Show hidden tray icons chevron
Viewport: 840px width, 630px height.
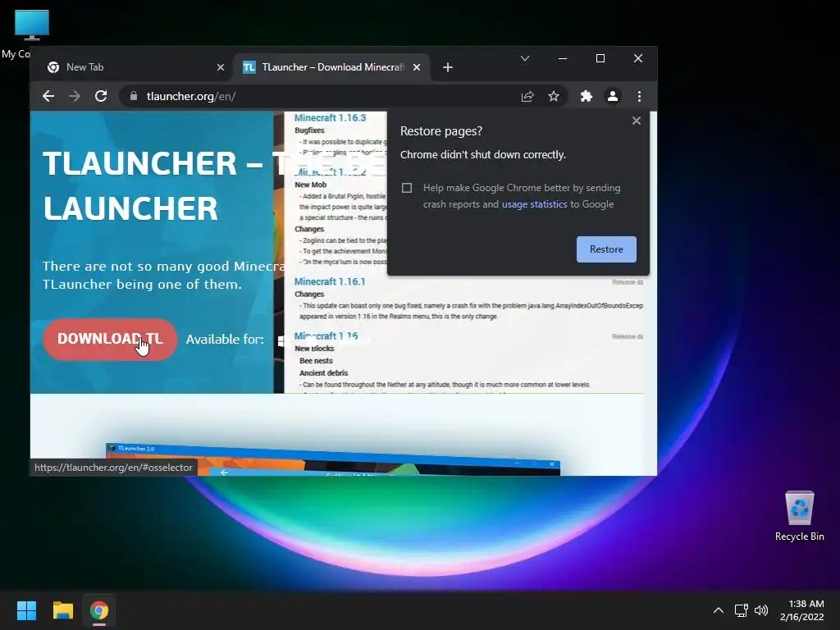point(719,610)
